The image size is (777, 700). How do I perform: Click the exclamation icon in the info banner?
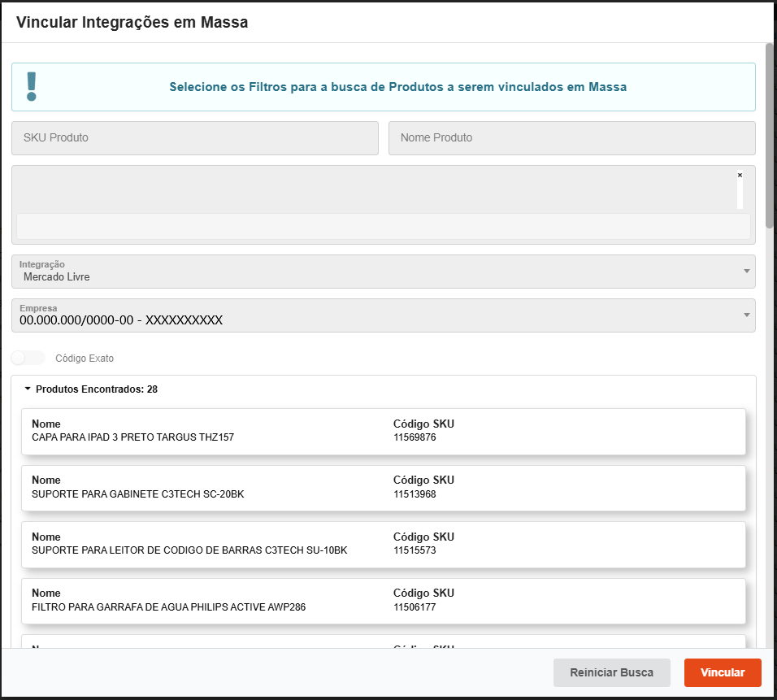click(x=32, y=86)
